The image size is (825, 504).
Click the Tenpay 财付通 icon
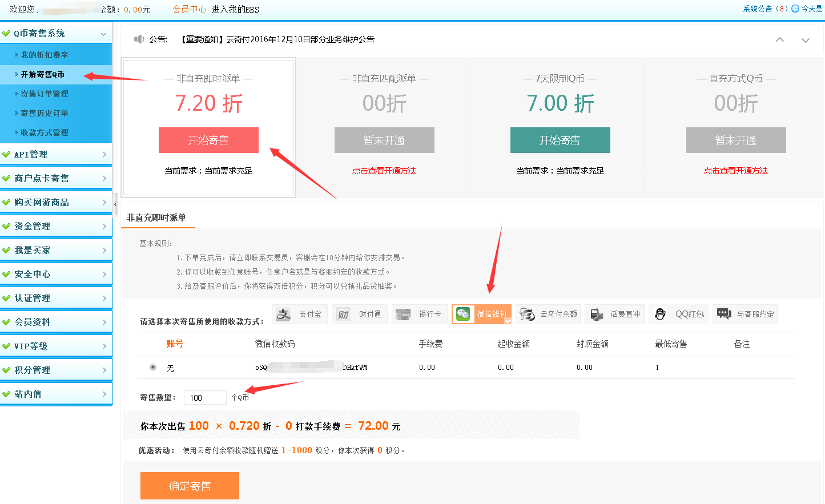coord(343,315)
